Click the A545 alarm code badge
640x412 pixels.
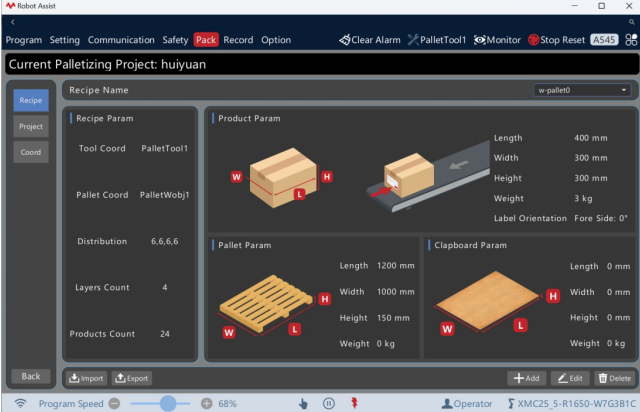604,40
